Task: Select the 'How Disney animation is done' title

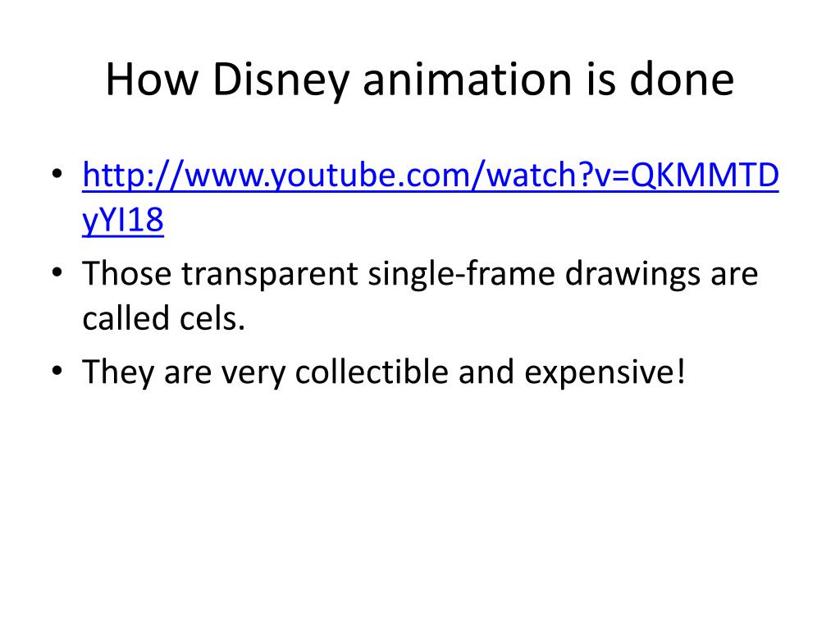Action: click(x=419, y=80)
